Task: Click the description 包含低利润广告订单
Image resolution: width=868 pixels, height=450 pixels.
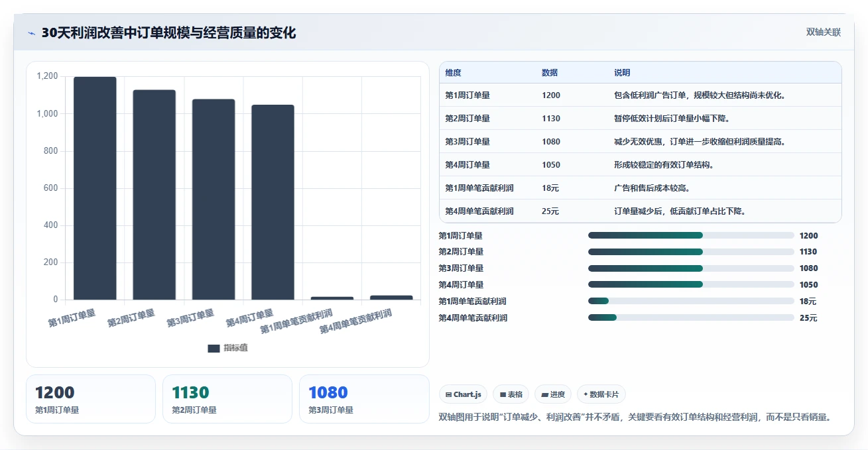Action: click(700, 95)
